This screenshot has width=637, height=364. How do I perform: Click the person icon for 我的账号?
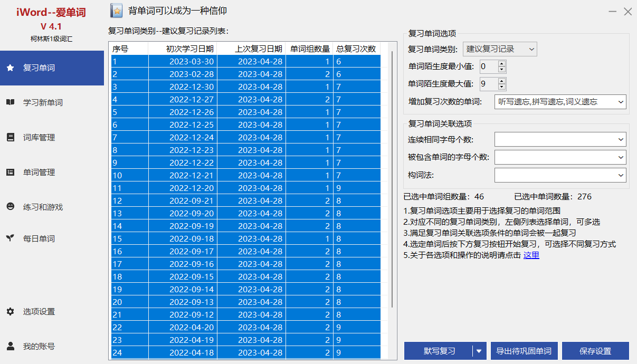10,346
